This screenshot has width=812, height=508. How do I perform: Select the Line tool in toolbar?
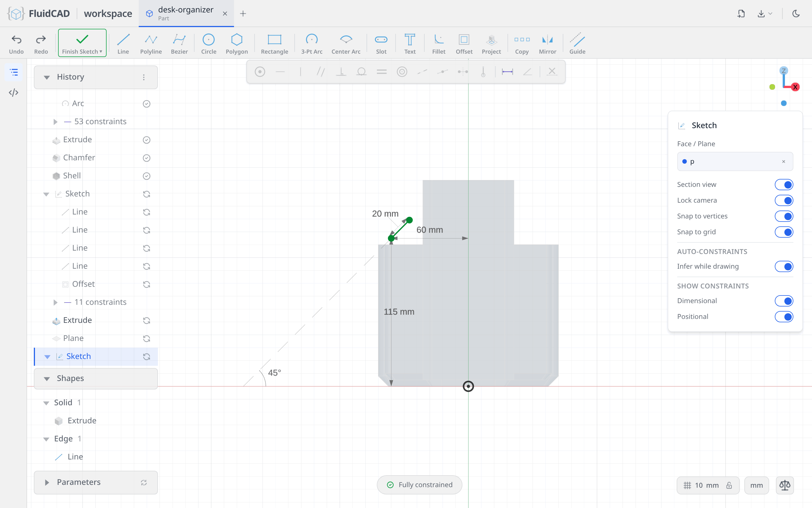[x=123, y=43]
